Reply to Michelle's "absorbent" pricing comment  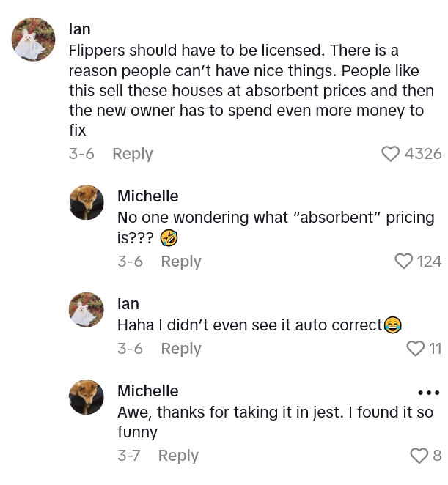coord(180,262)
